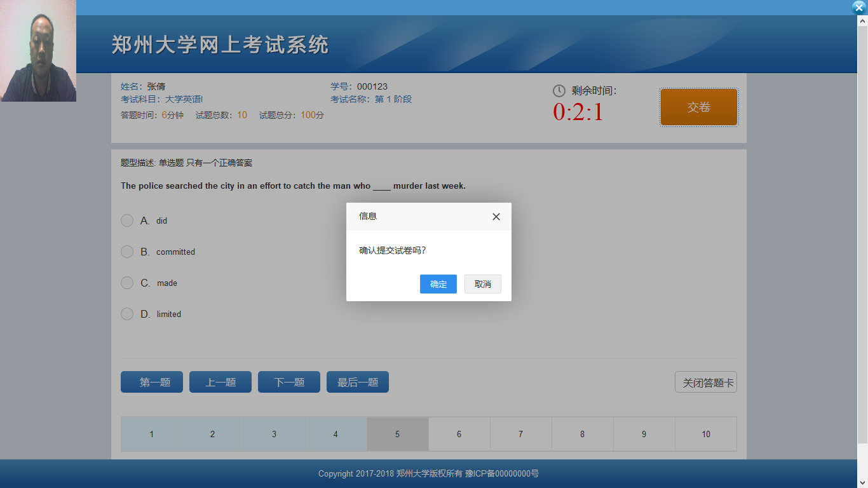868x488 pixels.
Task: Click the top-right round close icon
Action: click(859, 8)
